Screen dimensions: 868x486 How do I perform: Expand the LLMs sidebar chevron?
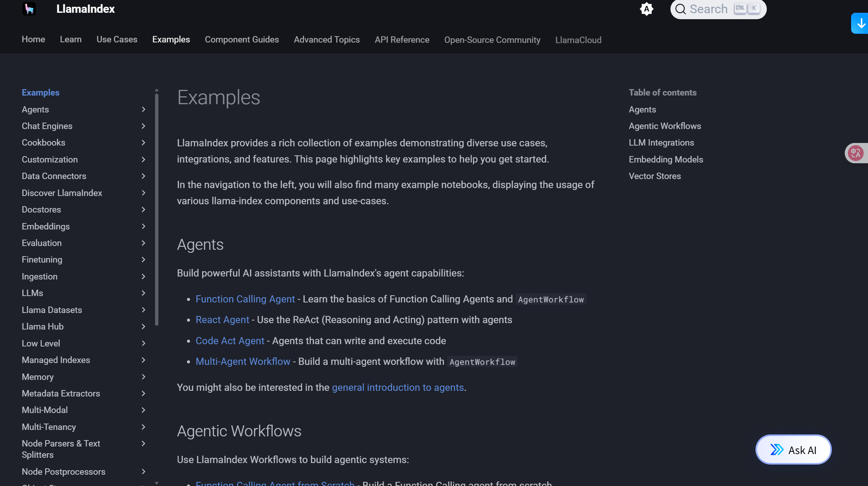[143, 293]
